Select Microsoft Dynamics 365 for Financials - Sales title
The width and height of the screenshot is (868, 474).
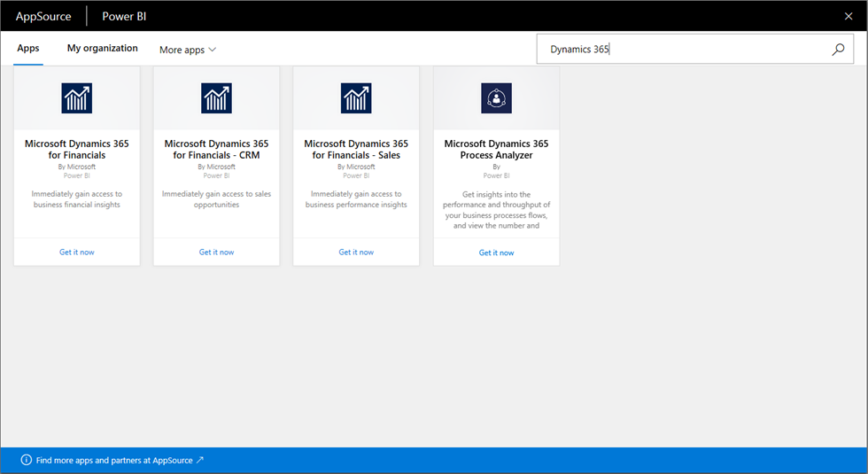pos(356,149)
